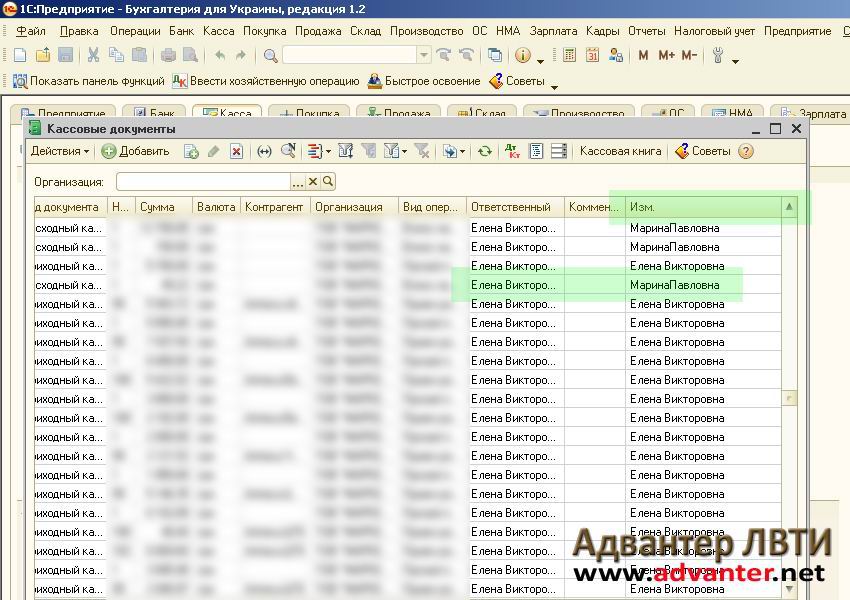Open the Производство menu

point(427,31)
